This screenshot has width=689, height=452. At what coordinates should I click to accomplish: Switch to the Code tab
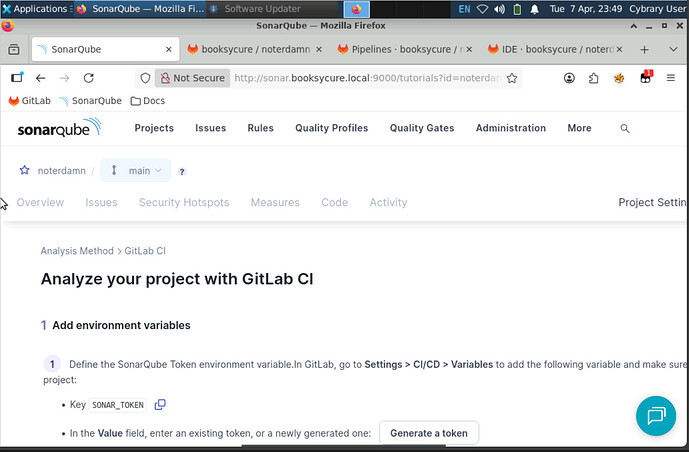click(334, 202)
